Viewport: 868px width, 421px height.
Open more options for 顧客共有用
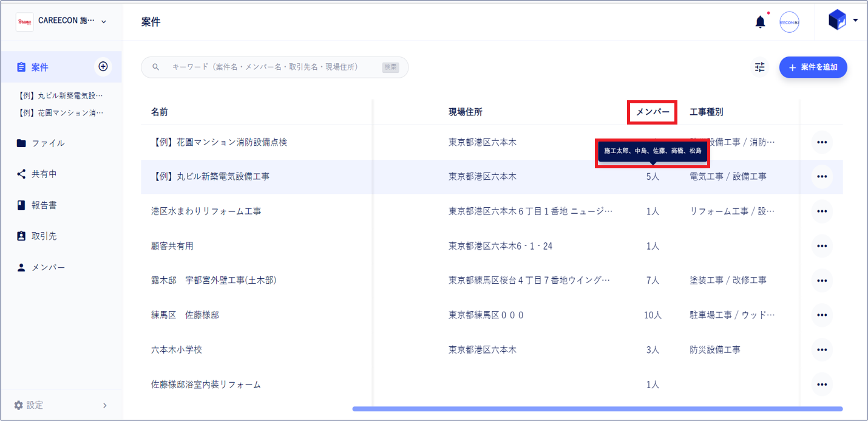822,246
